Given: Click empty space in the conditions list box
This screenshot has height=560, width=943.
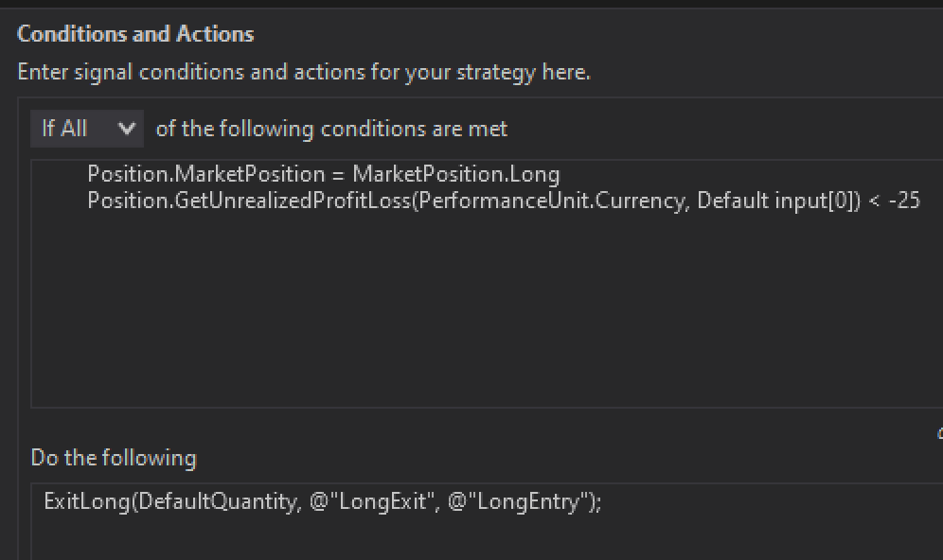Looking at the screenshot, I should [473, 312].
